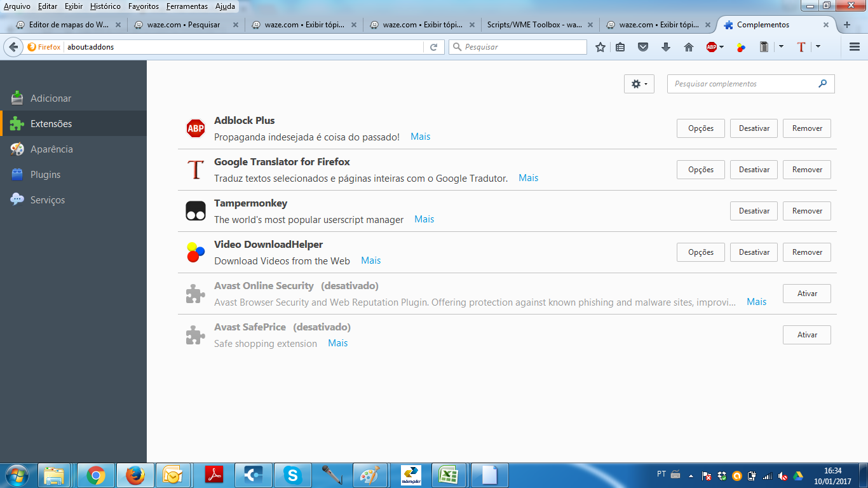Click the Dropbox tray icon

(722, 475)
